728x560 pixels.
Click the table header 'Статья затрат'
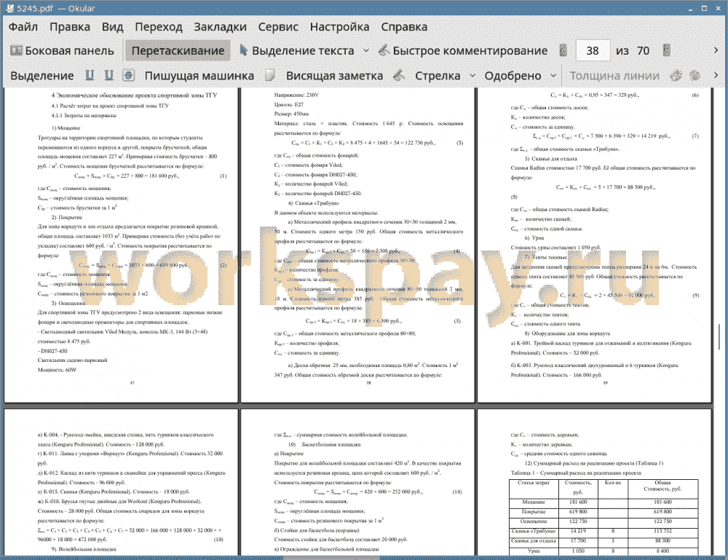click(x=533, y=483)
